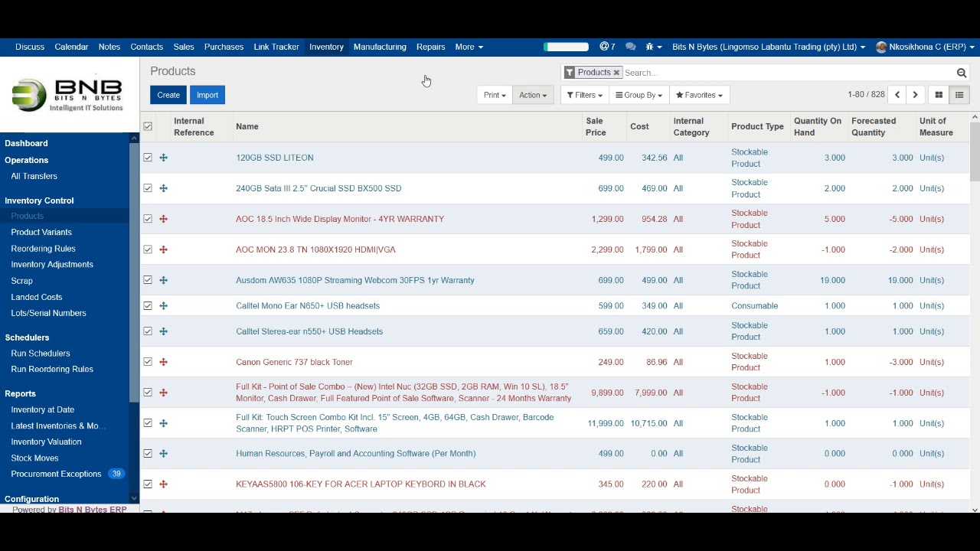980x551 pixels.
Task: Click drag handle for Calltel Sterea-ear n550+
Action: tap(163, 331)
